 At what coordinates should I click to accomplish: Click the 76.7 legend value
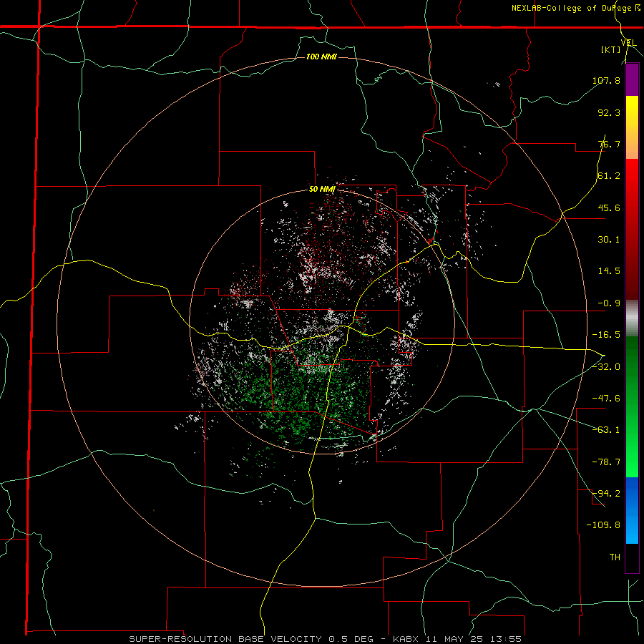[609, 144]
